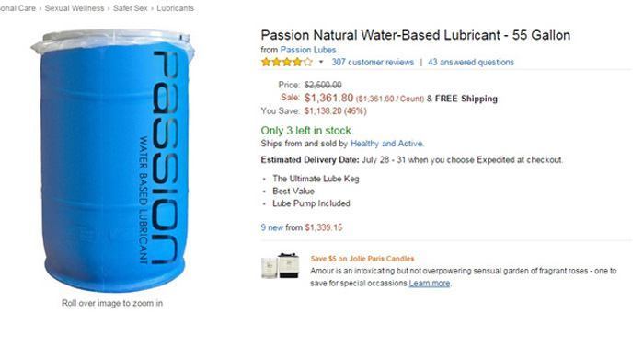View the 43 answered questions
Screen dimensions: 644x337
[471, 62]
